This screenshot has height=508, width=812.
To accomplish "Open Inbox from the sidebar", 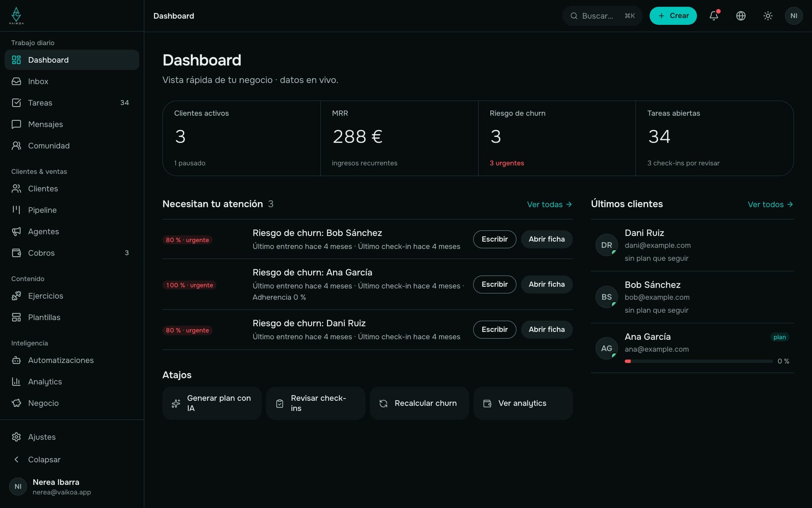I will point(71,81).
